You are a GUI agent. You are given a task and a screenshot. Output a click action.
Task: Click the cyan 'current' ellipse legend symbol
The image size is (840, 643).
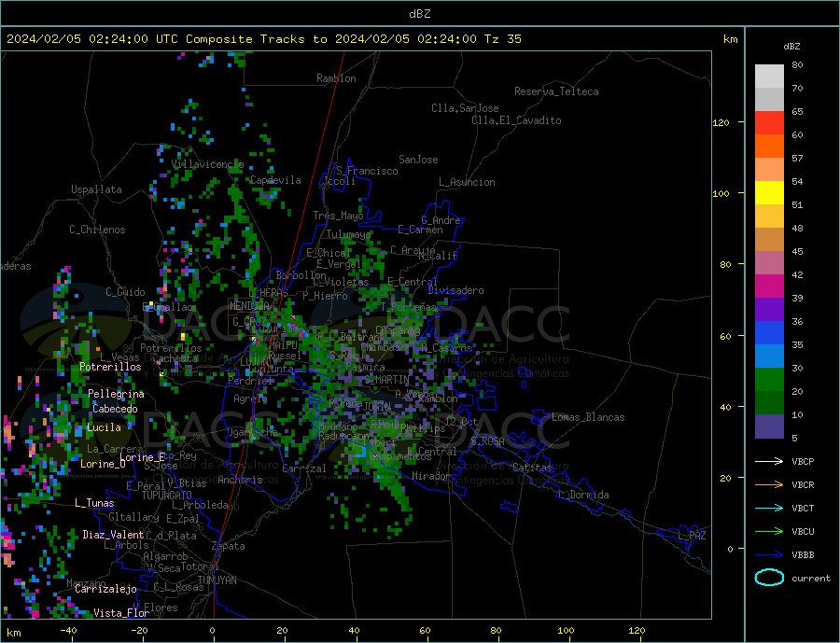(769, 578)
